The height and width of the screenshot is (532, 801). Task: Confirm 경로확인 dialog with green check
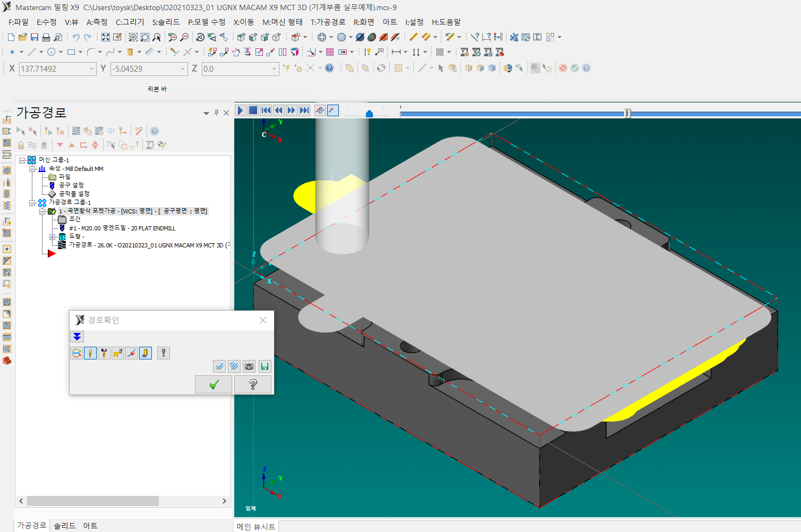coord(214,384)
